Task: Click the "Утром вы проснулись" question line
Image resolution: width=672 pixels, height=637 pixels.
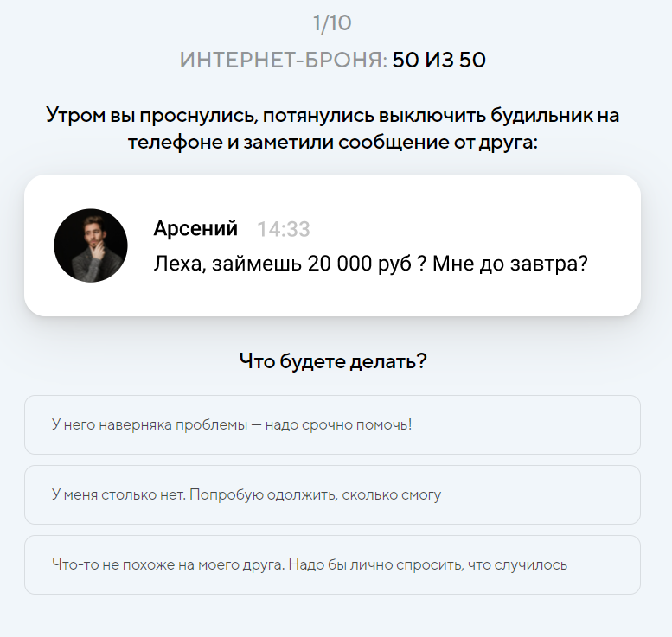Action: tap(332, 115)
